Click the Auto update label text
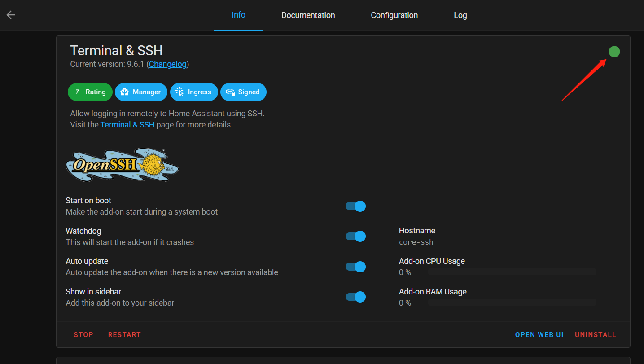Image resolution: width=644 pixels, height=364 pixels. tap(87, 261)
